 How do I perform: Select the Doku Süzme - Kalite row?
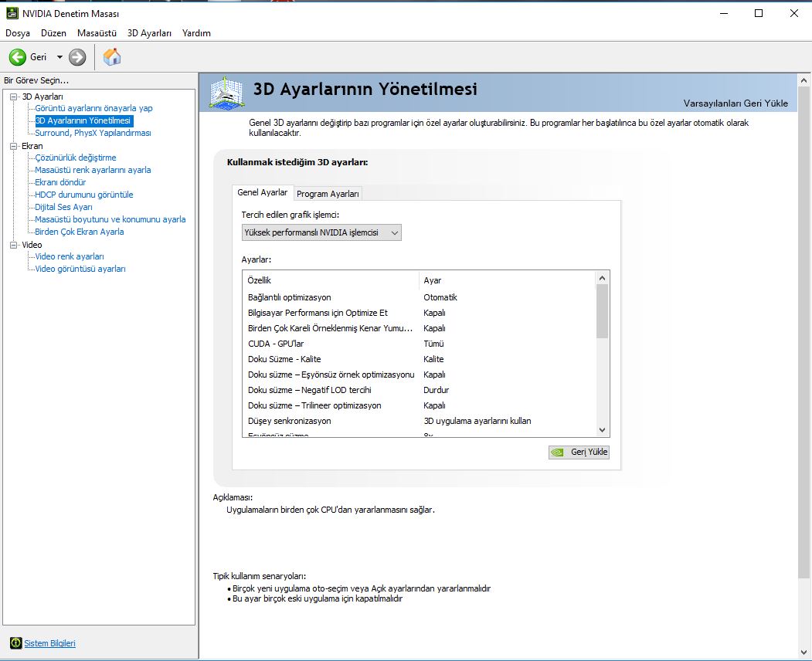coord(420,359)
